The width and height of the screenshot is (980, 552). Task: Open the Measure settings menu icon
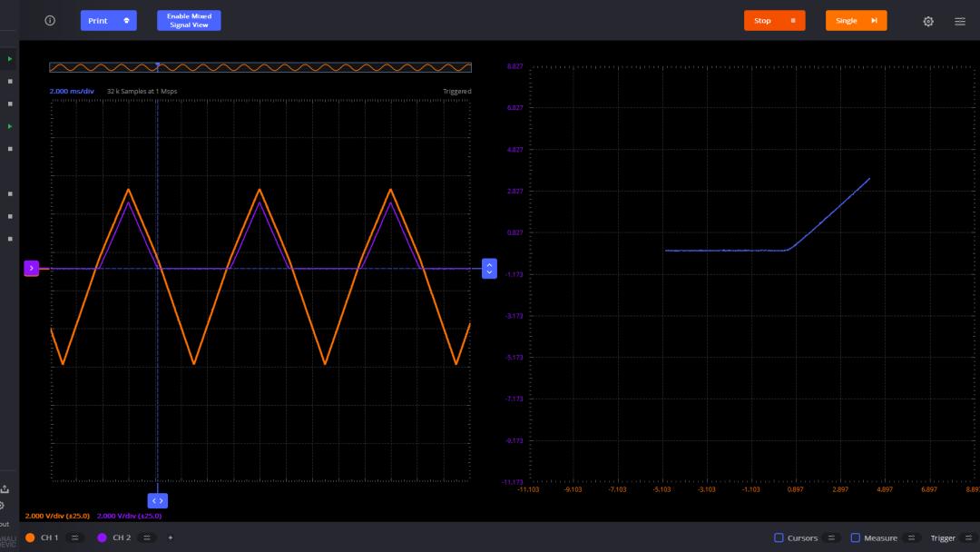click(911, 538)
